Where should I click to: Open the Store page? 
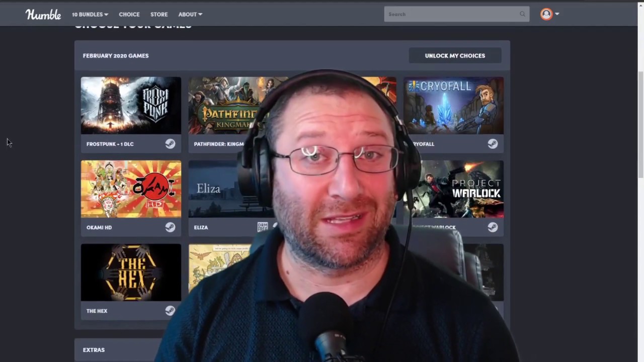(159, 15)
